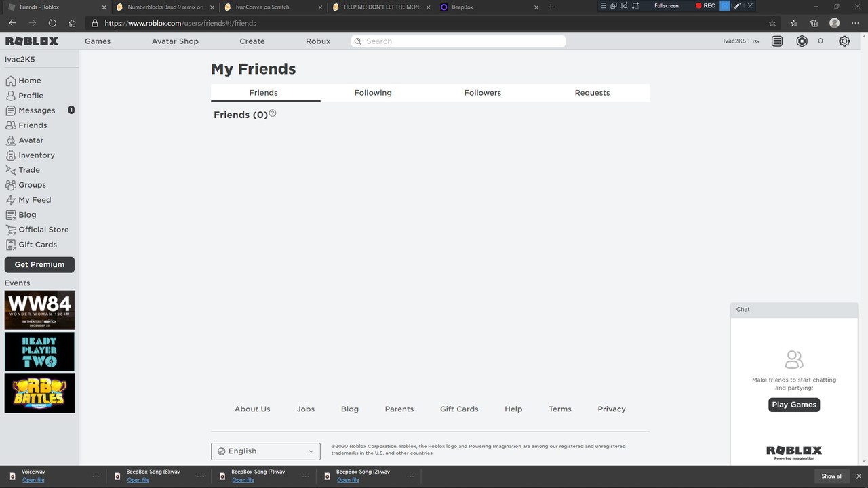
Task: Switch to the BeepBox browser tab
Action: point(488,7)
